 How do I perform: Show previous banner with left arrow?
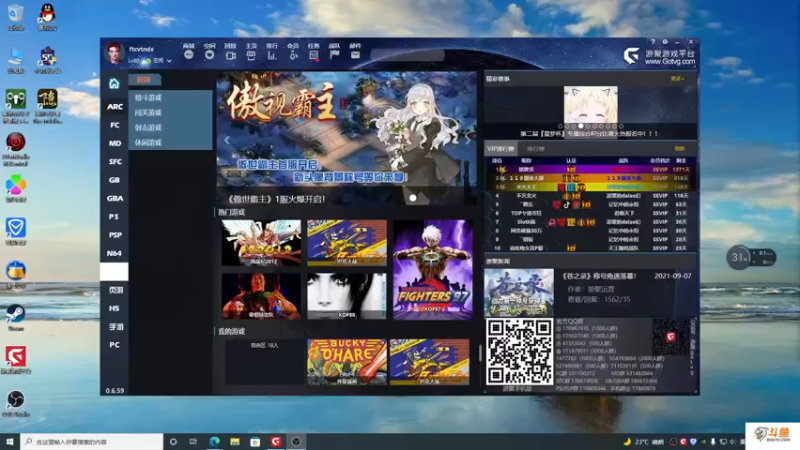pos(227,140)
